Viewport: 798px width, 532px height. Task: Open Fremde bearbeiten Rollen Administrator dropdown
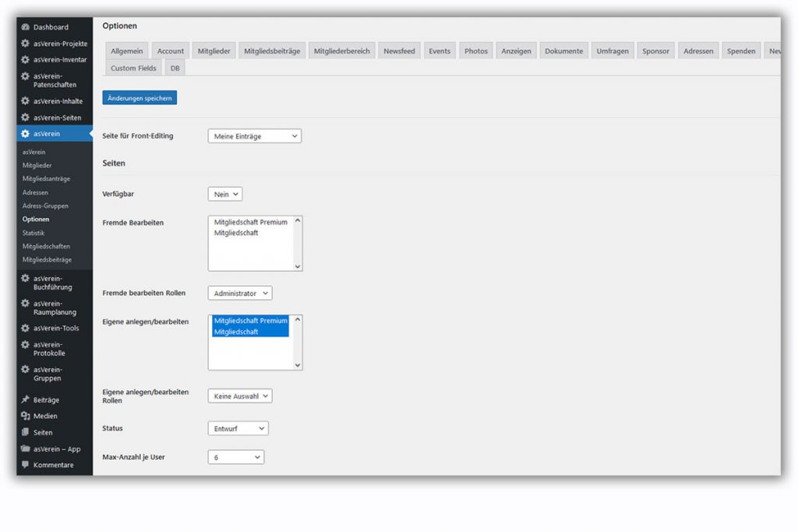240,293
